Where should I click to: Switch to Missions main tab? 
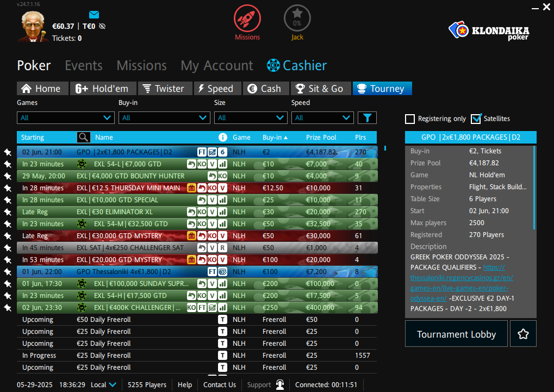tap(142, 65)
